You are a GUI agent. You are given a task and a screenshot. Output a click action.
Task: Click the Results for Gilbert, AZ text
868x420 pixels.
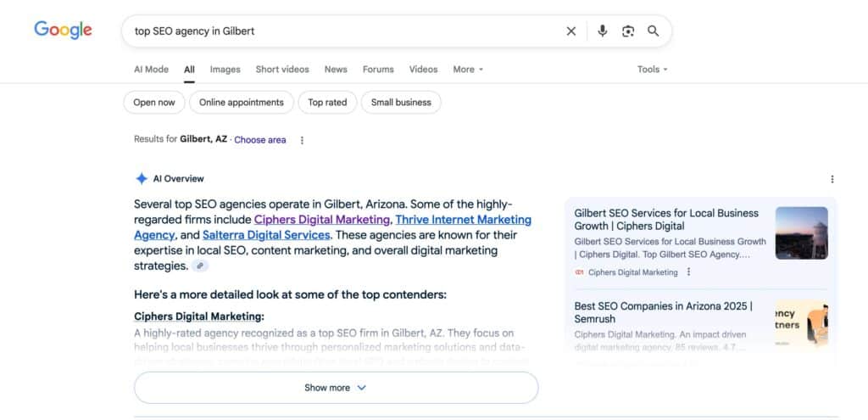coord(181,140)
